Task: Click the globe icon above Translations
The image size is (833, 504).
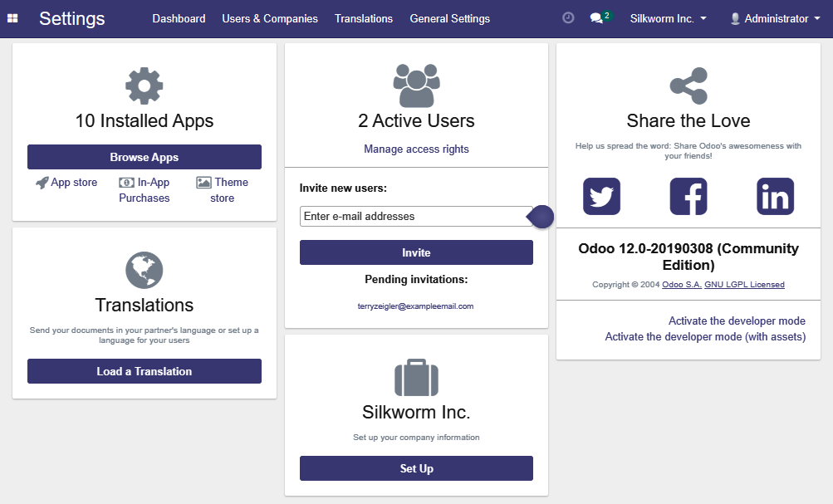Action: tap(144, 271)
